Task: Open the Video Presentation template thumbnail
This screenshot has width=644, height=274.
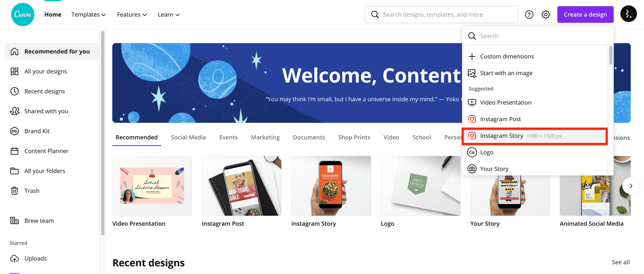Action: [x=152, y=186]
